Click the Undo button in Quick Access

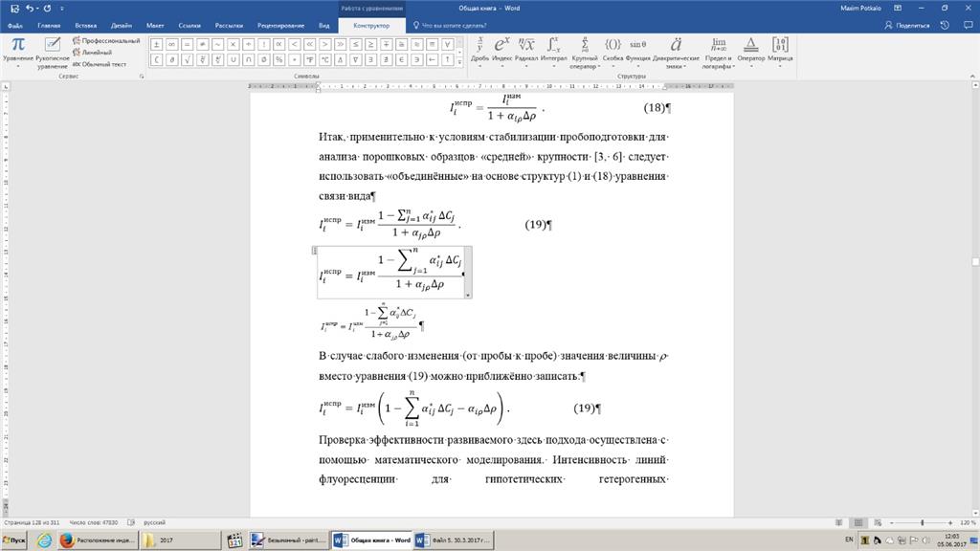[x=30, y=8]
